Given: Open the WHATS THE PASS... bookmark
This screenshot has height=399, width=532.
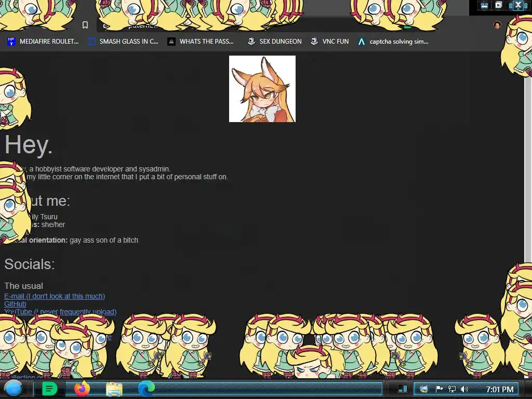Looking at the screenshot, I should click(x=201, y=42).
